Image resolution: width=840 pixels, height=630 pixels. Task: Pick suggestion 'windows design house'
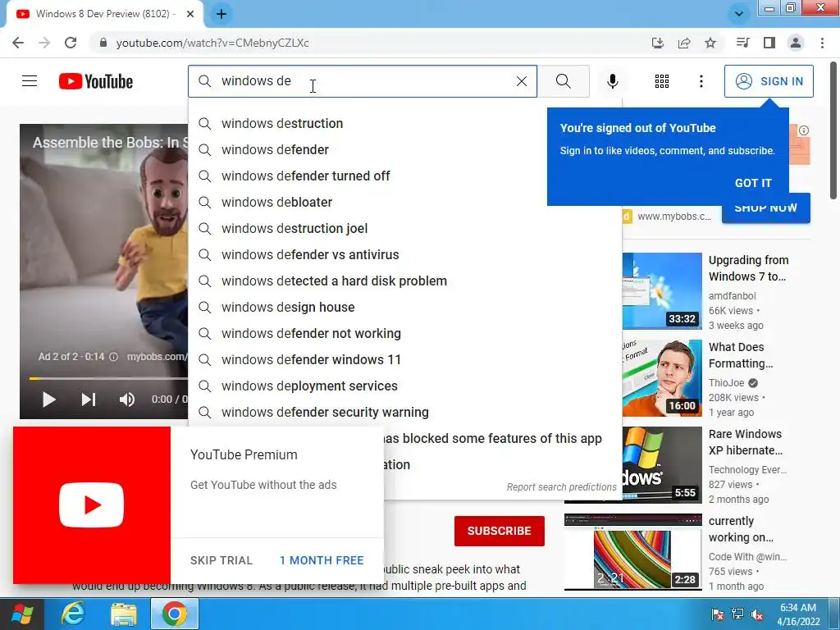[405, 307]
